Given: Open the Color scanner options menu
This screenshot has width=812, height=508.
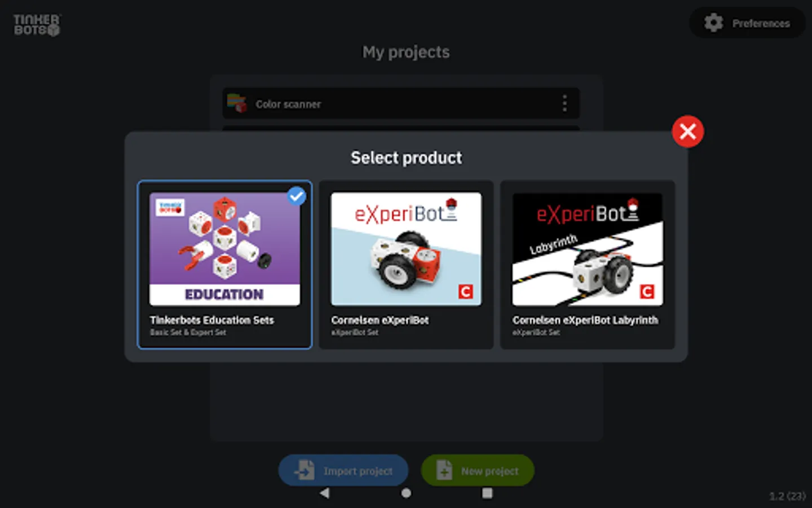Looking at the screenshot, I should pos(564,103).
